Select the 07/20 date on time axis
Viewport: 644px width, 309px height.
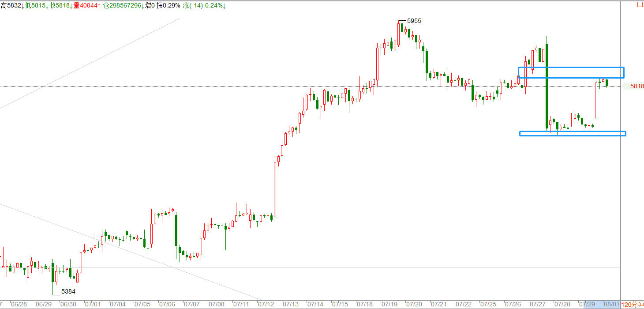[x=414, y=305]
